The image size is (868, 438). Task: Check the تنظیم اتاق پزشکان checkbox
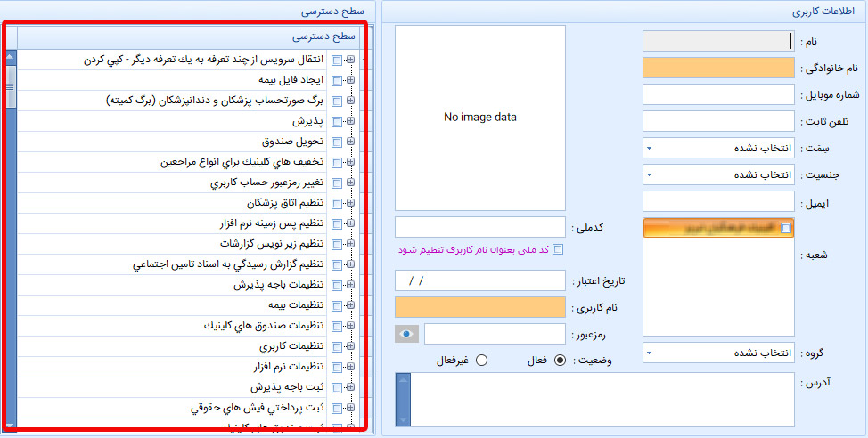(x=337, y=204)
